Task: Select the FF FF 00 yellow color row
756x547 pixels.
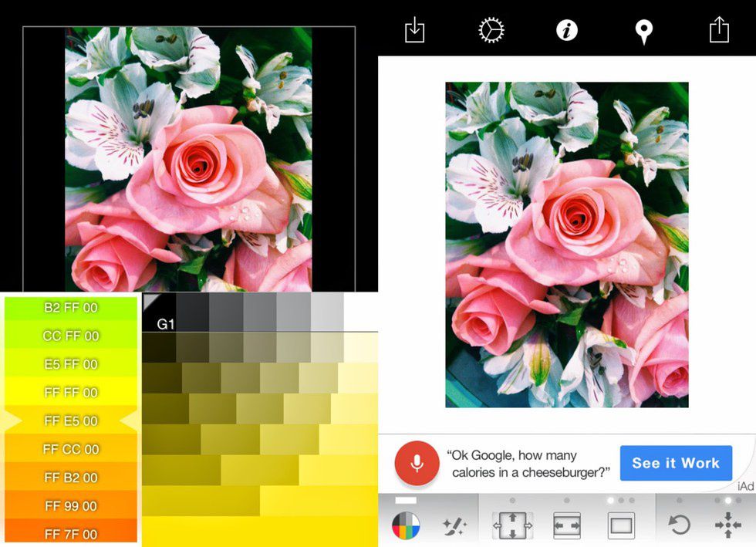Action: [x=71, y=393]
